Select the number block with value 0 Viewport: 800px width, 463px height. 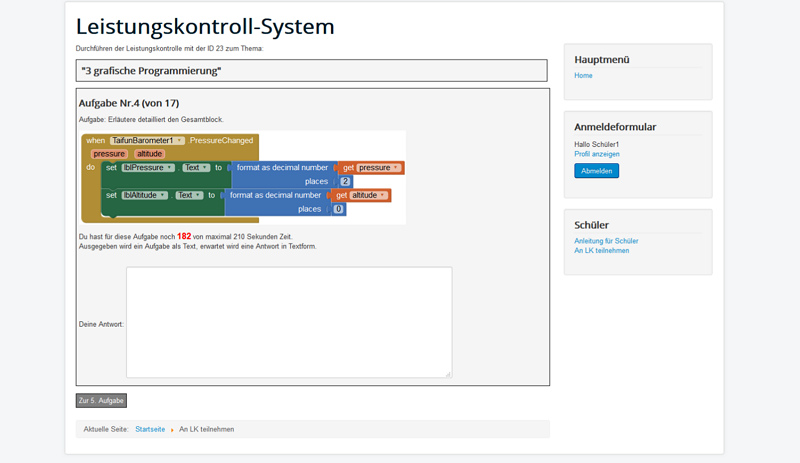(x=338, y=209)
